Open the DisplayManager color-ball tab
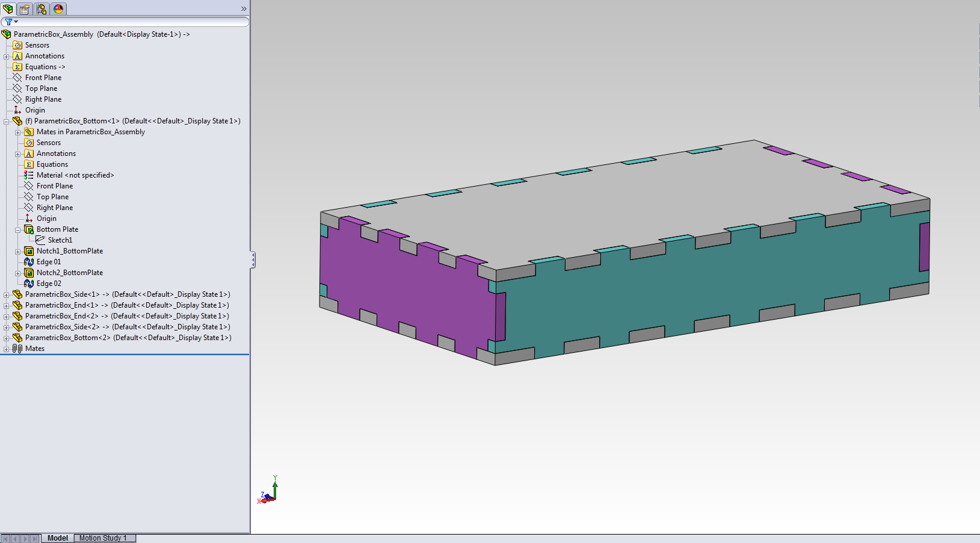Viewport: 980px width, 543px height. click(58, 8)
